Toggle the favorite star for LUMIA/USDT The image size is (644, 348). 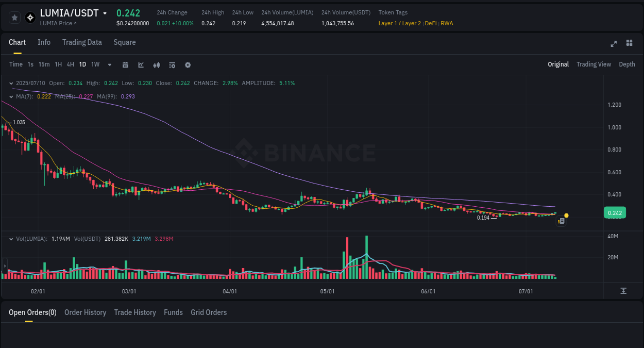[14, 17]
